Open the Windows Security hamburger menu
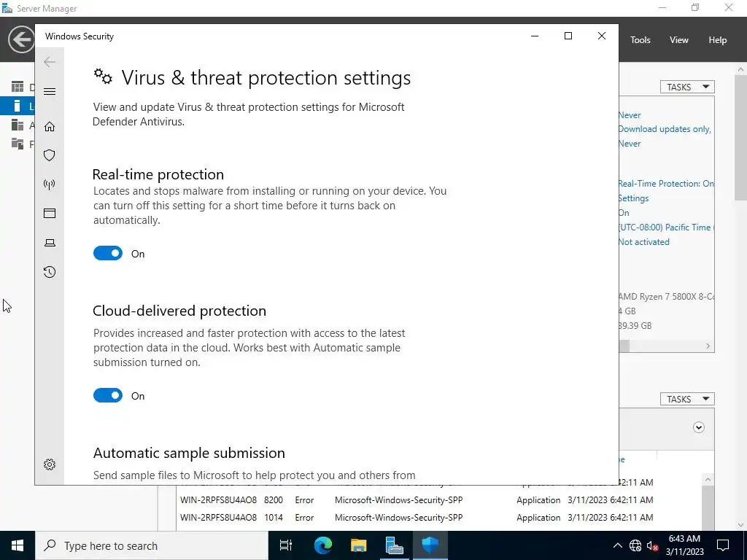 pos(50,91)
